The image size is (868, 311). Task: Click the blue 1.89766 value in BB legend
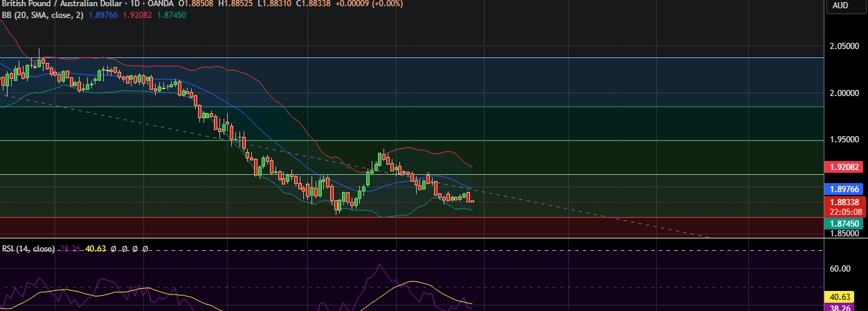click(103, 15)
